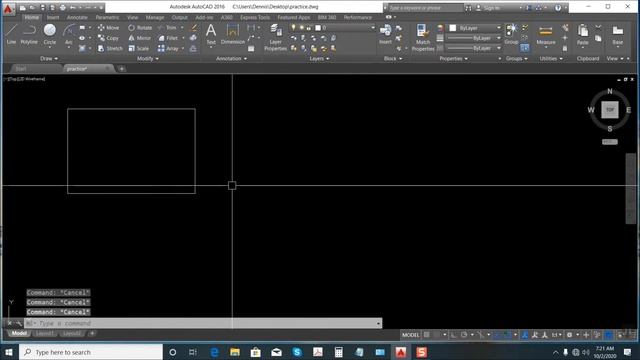The width and height of the screenshot is (640, 360).
Task: Click the Array tool
Action: pyautogui.click(x=168, y=48)
